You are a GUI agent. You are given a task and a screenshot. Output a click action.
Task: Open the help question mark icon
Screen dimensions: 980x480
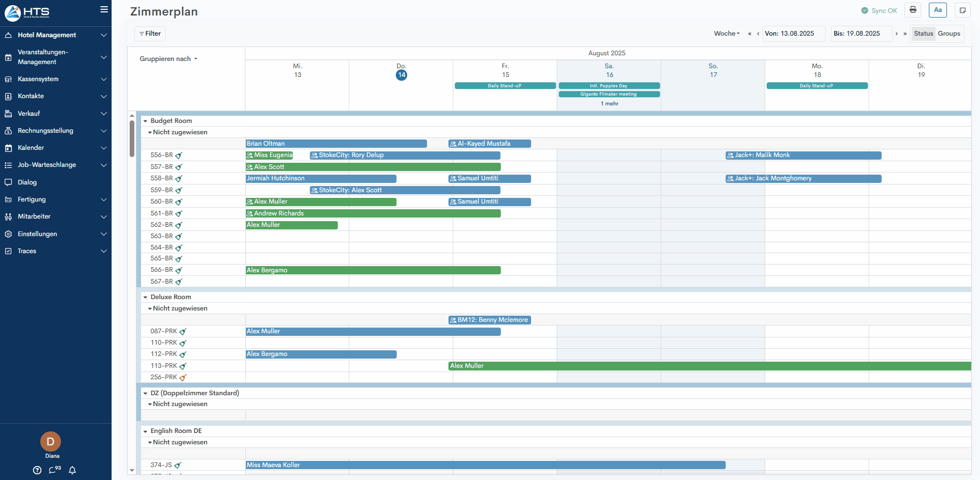[37, 470]
